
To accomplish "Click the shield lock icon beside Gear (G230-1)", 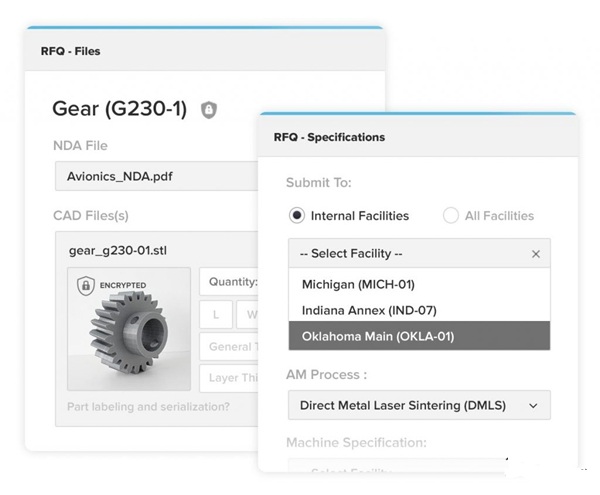I will point(209,110).
